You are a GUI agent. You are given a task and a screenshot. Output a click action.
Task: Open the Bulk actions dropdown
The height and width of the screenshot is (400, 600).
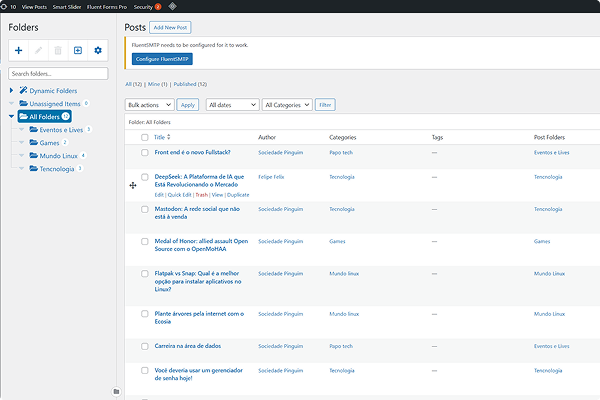point(149,105)
